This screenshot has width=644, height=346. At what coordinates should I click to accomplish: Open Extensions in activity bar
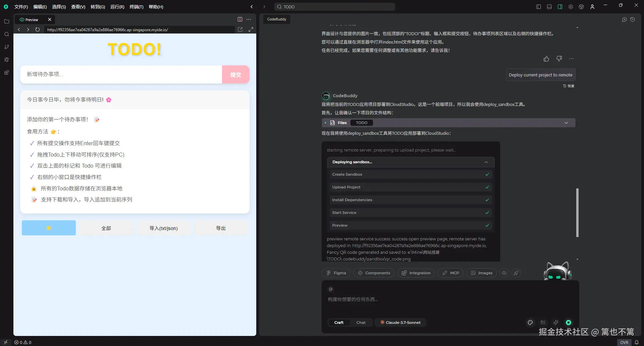6,72
